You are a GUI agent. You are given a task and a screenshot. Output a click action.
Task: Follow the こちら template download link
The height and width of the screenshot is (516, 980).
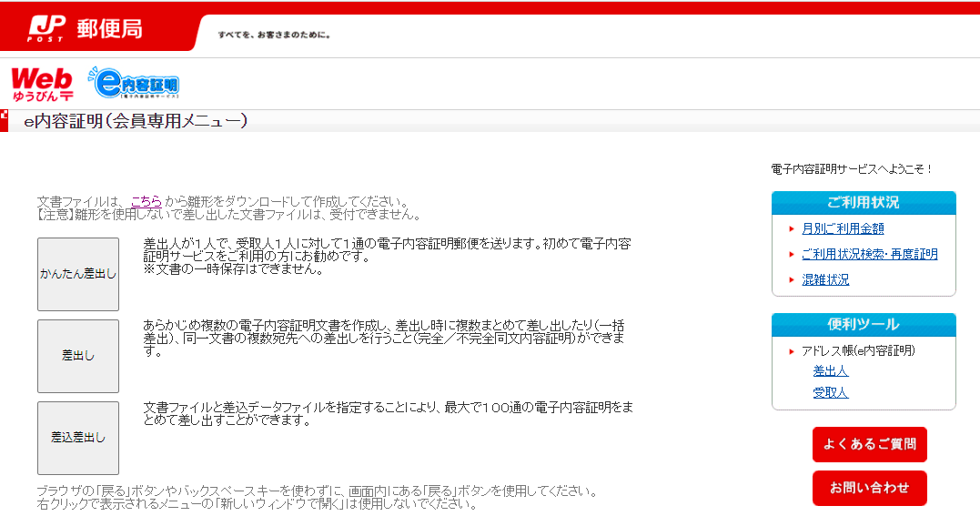[146, 201]
